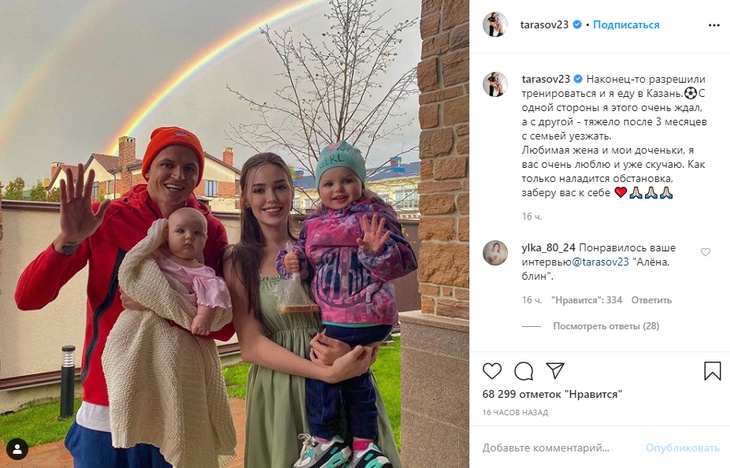Expand Посмотреть ответы (28) replies
730x468 pixels.
coord(606,326)
